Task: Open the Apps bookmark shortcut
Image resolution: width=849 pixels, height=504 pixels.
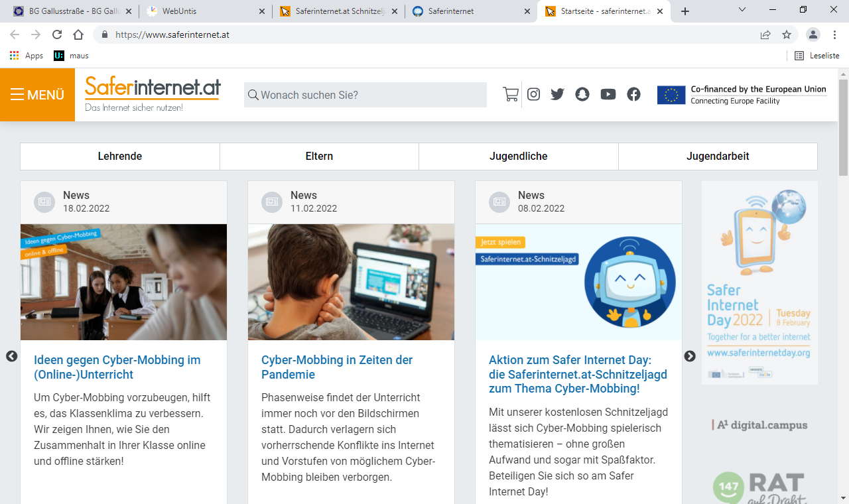Action: pyautogui.click(x=27, y=56)
